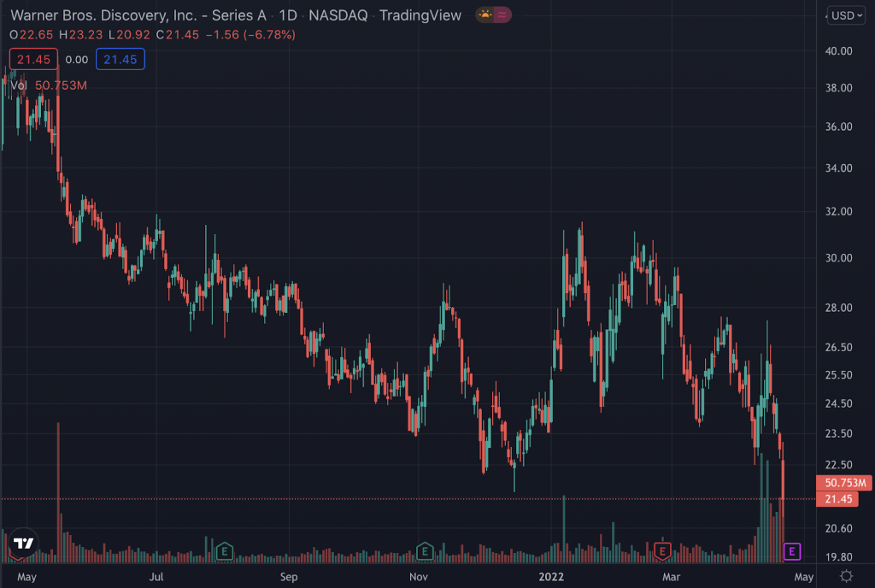Image resolution: width=875 pixels, height=588 pixels.
Task: Click the red 21.45 sell price box
Action: 33,60
